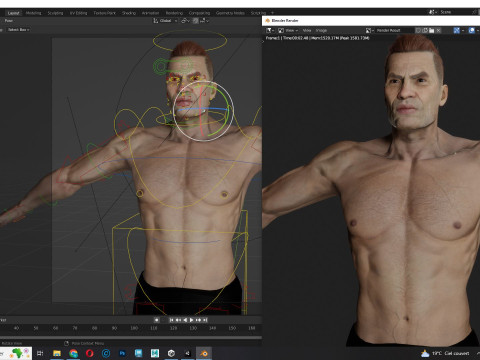Open the Image menu in render window
Viewport: 480px width, 360px height.
click(321, 30)
